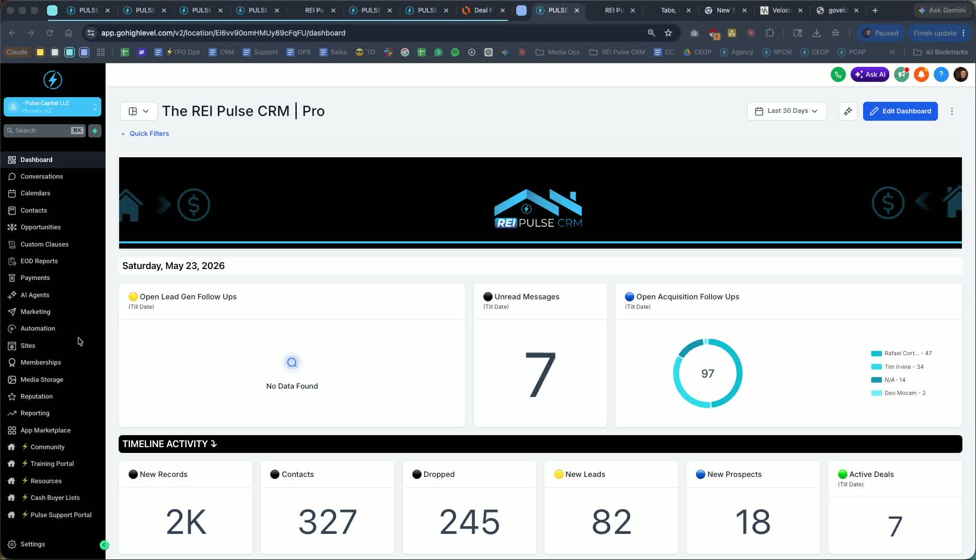
Task: Click the green megaphone announcements icon
Action: [x=902, y=74]
